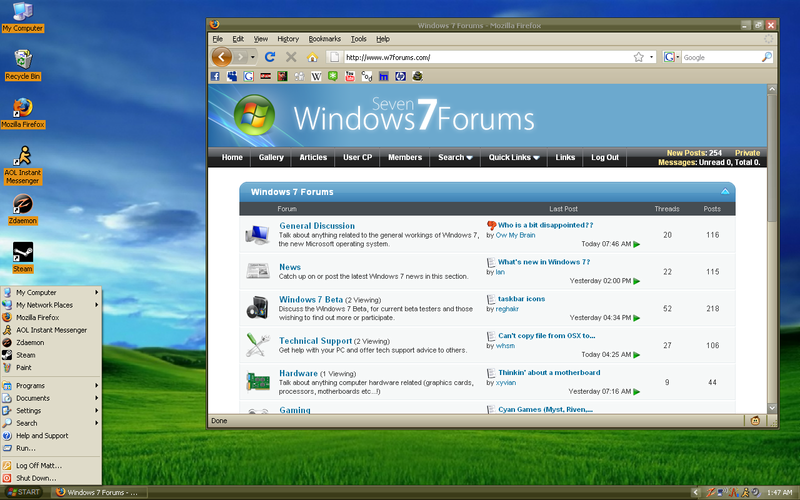Viewport: 800px width, 500px height.
Task: Open the search engine selector dropdown
Action: (671, 57)
